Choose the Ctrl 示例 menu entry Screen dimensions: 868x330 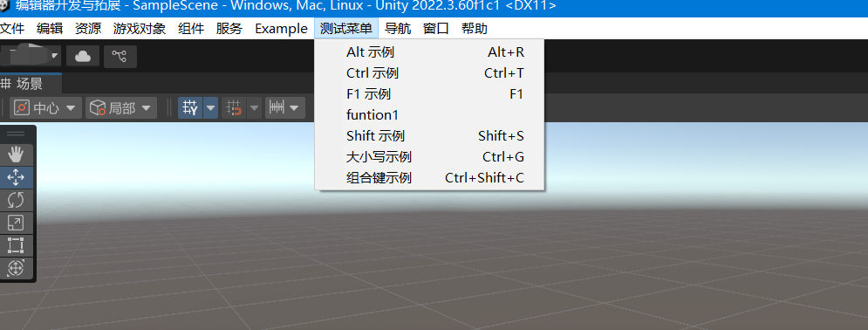429,73
